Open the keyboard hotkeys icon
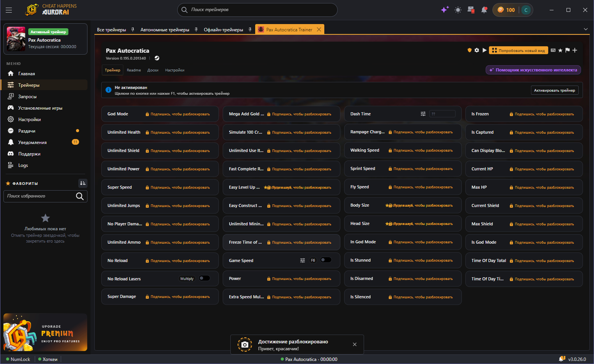 [553, 50]
